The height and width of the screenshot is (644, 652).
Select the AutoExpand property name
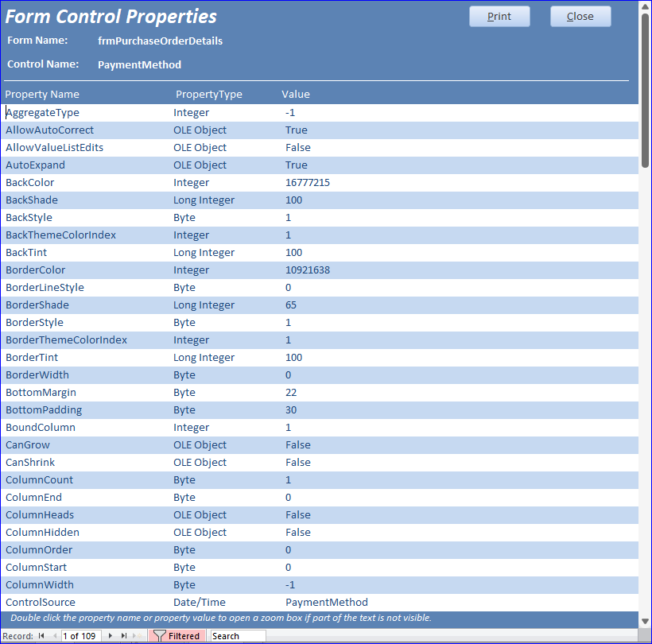[35, 165]
